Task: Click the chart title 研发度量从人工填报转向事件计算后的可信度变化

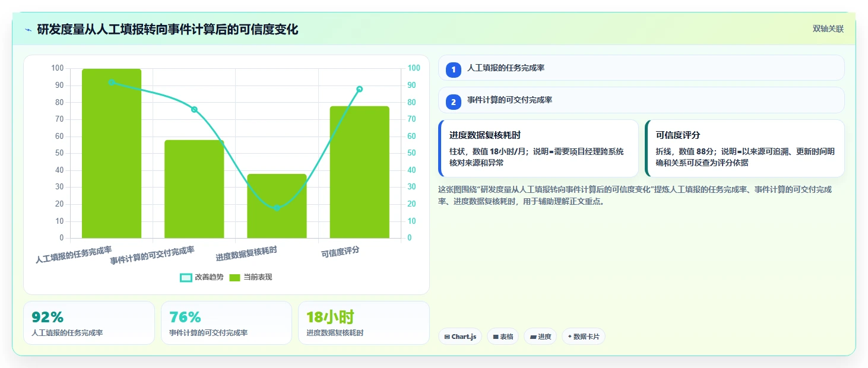Action: 167,30
